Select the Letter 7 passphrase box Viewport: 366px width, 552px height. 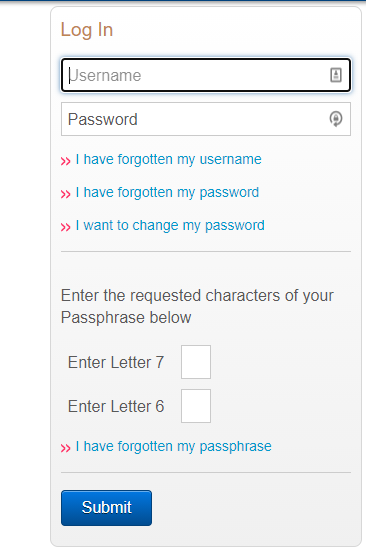tap(196, 362)
